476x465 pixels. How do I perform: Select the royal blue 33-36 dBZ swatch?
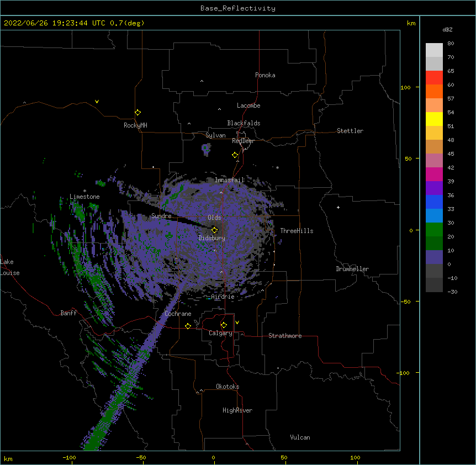(434, 202)
